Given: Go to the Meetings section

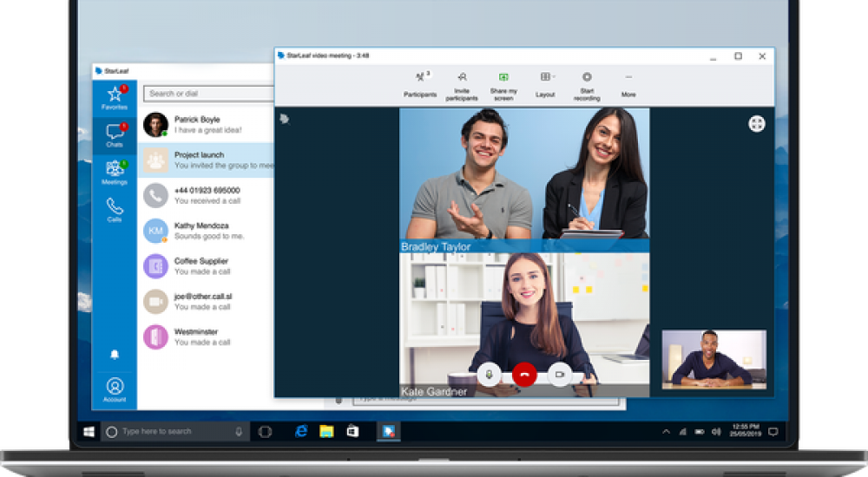Looking at the screenshot, I should pyautogui.click(x=115, y=172).
